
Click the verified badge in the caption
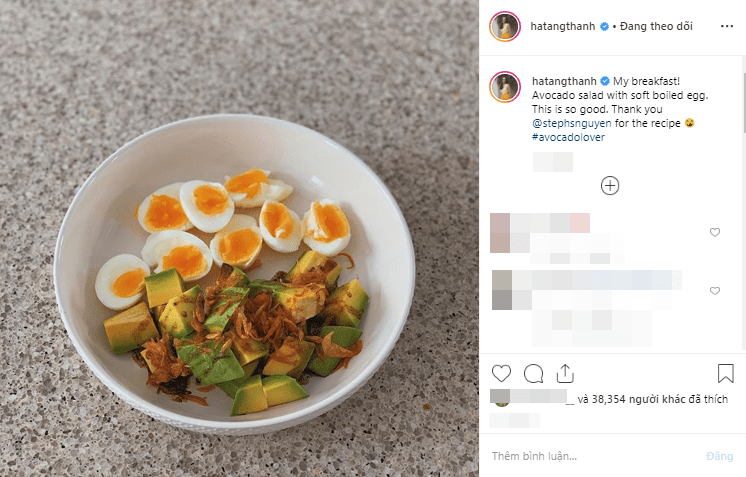[604, 80]
